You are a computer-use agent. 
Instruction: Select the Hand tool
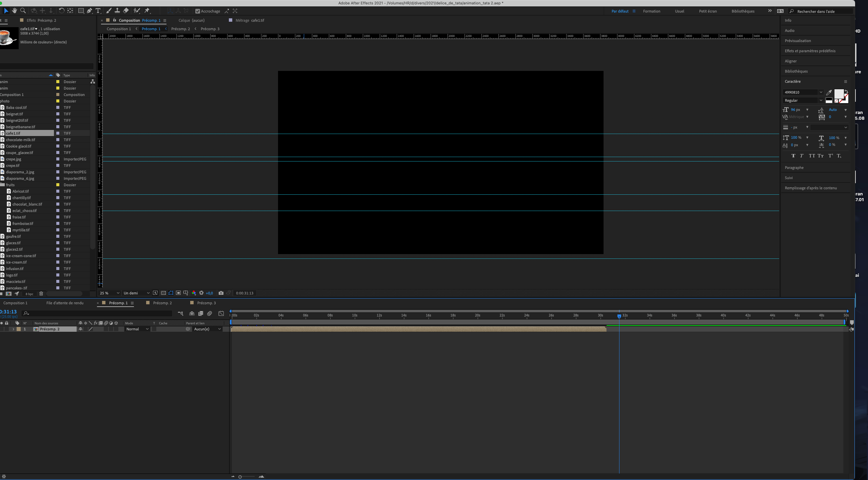point(14,11)
